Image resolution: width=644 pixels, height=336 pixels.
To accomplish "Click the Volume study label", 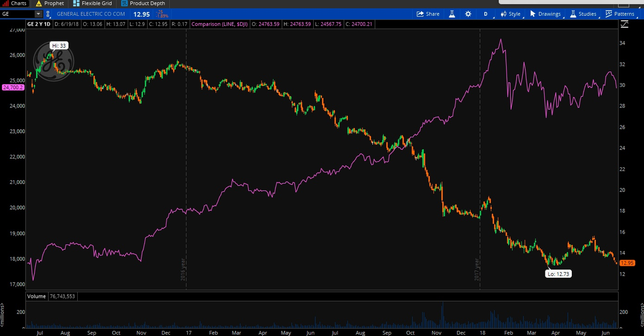I will click(x=36, y=296).
